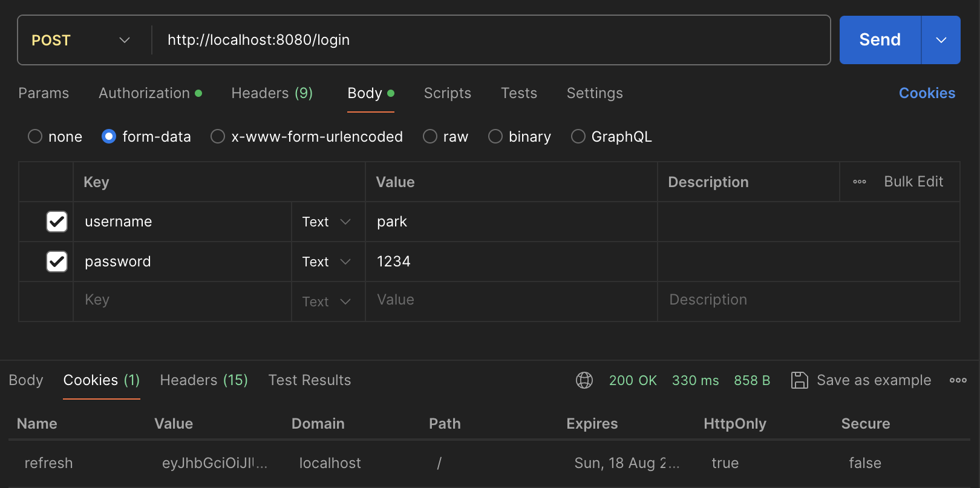Screen dimensions: 980x488
Task: Open password Text type dropdown
Action: pyautogui.click(x=327, y=262)
